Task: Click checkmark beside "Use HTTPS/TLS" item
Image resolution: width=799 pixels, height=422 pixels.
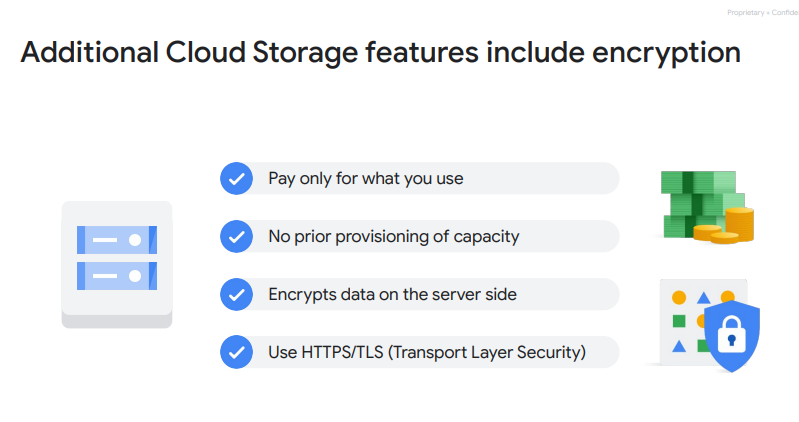Action: (235, 352)
